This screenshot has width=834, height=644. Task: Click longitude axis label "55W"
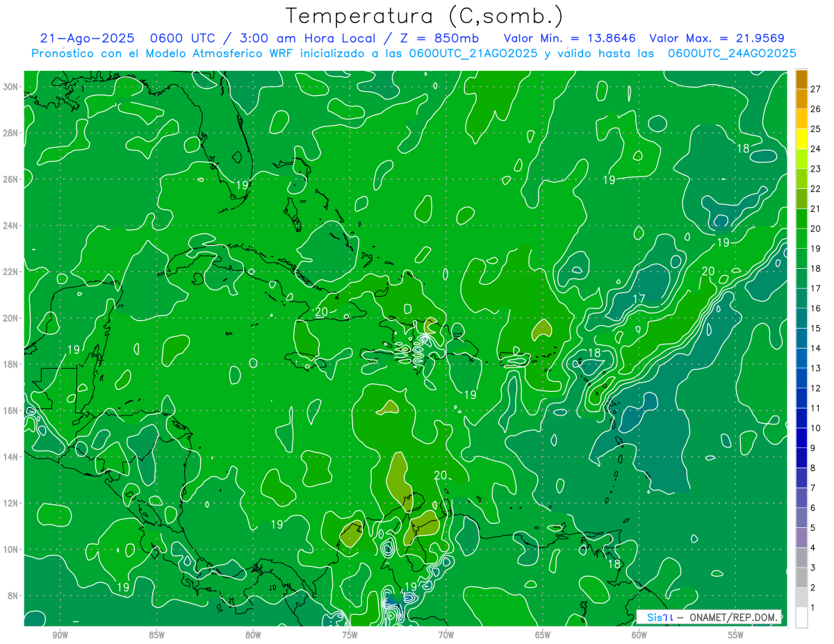pyautogui.click(x=736, y=635)
